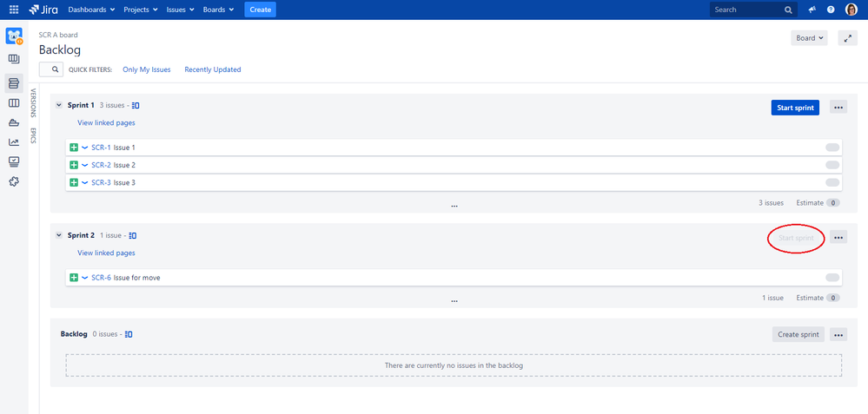Click 'SCR A board' title text
This screenshot has height=414, width=868.
58,35
